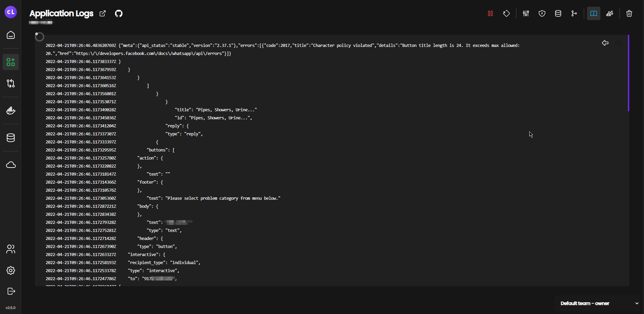Open the databases section in the sidebar
This screenshot has height=314, width=644.
(10, 137)
